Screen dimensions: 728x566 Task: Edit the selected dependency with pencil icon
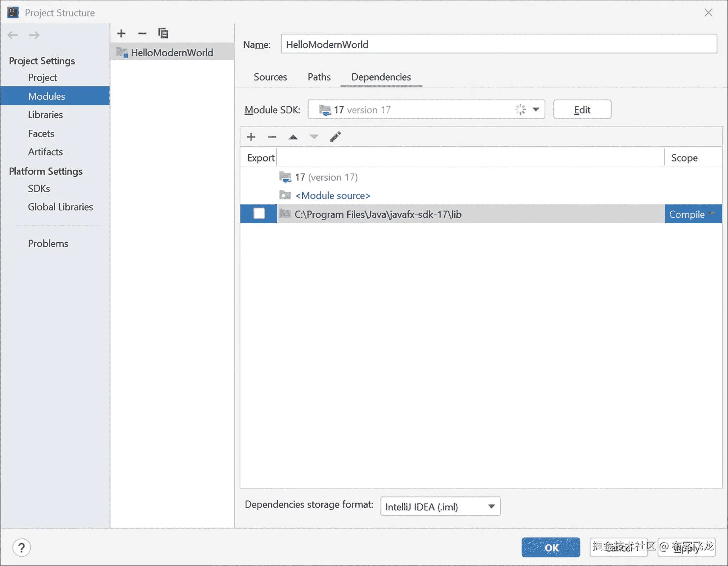coord(335,137)
